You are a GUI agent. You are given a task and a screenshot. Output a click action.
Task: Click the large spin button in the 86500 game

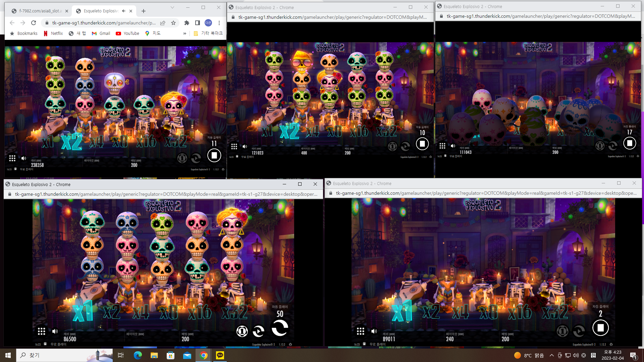click(280, 328)
